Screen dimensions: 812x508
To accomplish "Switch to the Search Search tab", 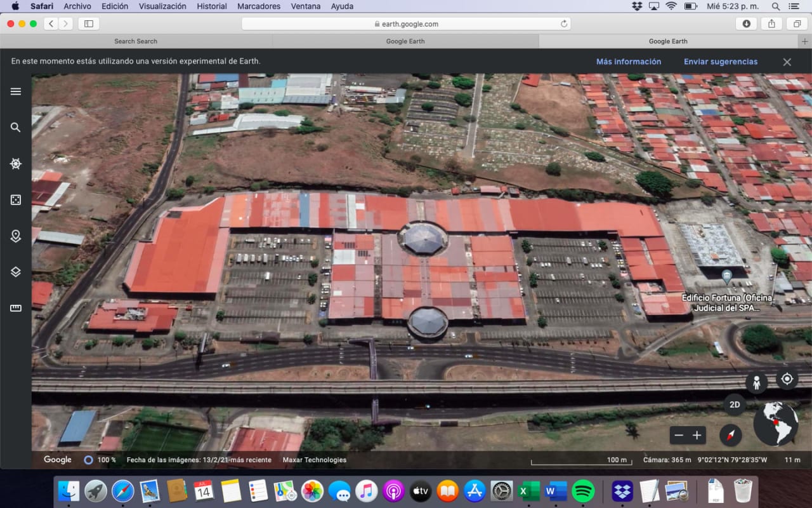I will click(136, 41).
